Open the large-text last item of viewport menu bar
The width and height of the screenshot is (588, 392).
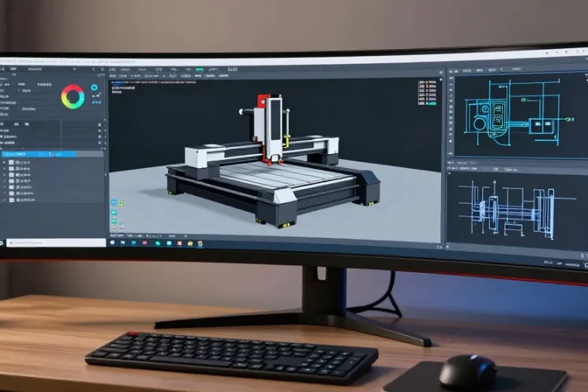click(x=232, y=69)
